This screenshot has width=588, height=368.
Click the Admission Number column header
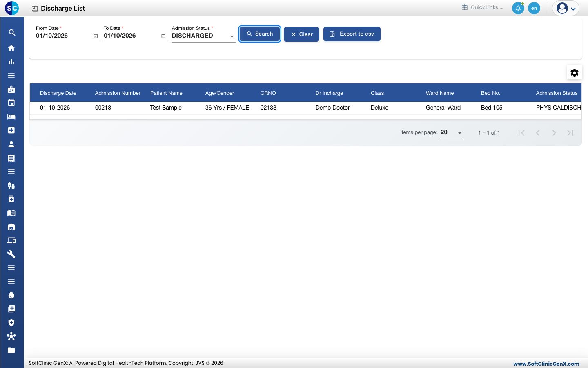[118, 93]
